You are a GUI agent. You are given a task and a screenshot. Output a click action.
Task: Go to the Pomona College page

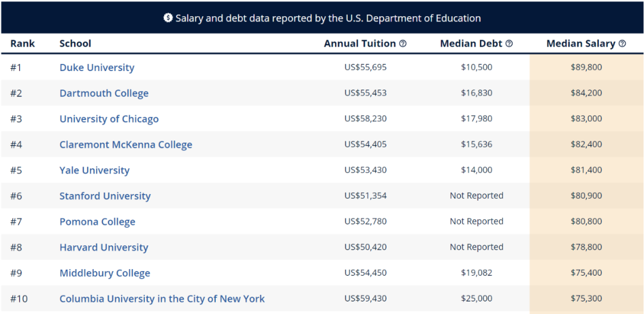[x=97, y=222]
